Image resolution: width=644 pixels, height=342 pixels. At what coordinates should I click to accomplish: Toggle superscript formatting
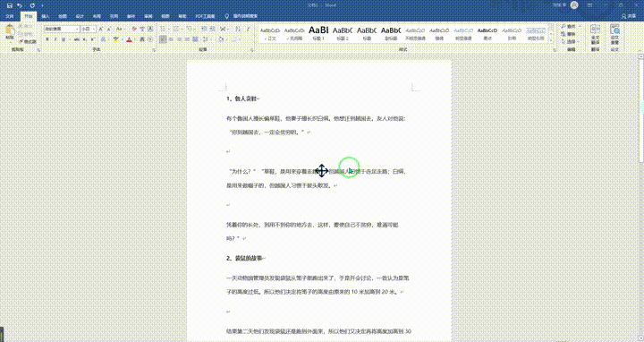click(92, 39)
